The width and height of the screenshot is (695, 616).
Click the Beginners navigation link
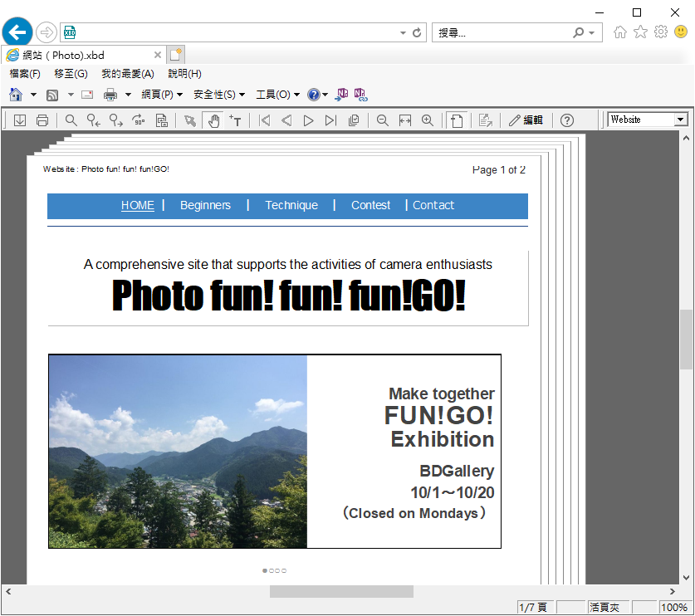[205, 206]
